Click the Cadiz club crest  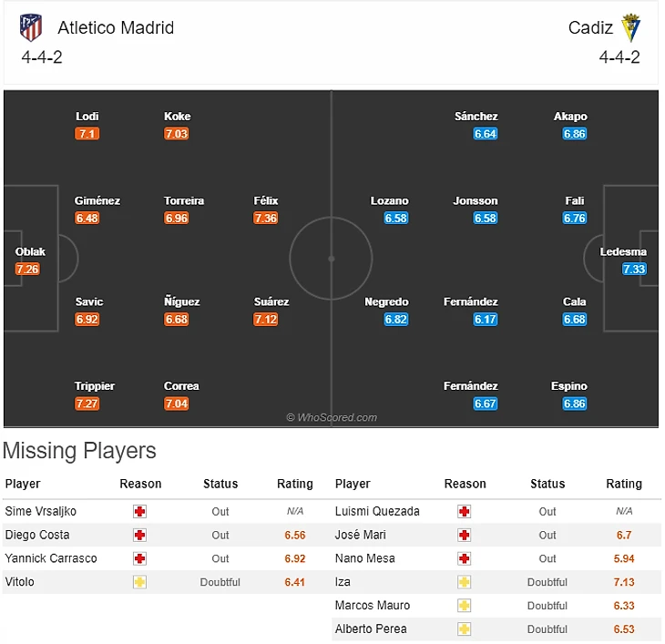[x=631, y=27]
